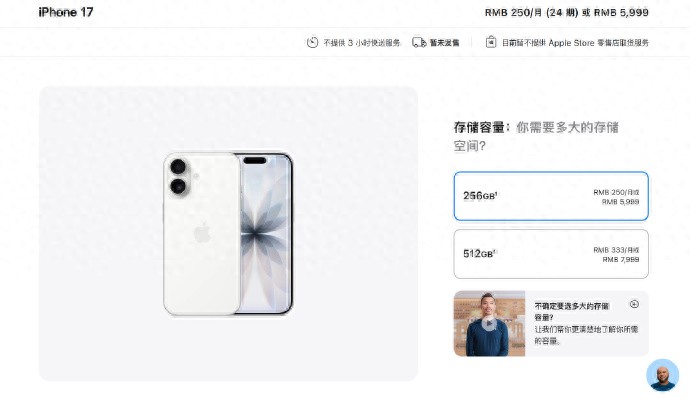Play the storage capacity help video
Screen dimensions: 690x402
(489, 324)
